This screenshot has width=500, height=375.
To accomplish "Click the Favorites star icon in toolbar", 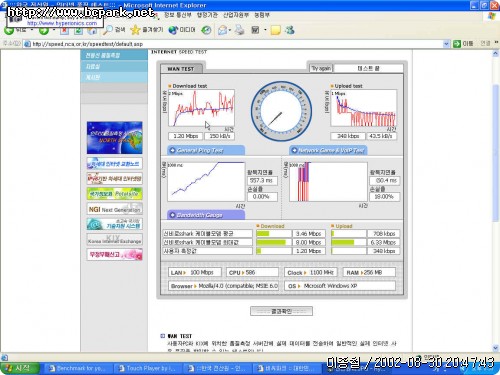I will click(135, 30).
